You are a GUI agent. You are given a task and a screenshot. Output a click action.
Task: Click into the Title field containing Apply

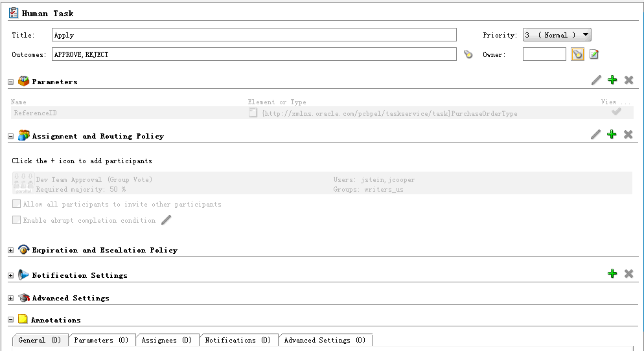point(254,35)
